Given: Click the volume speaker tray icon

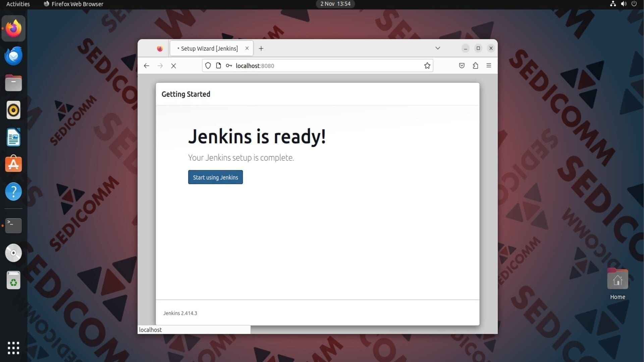Looking at the screenshot, I should pyautogui.click(x=624, y=4).
